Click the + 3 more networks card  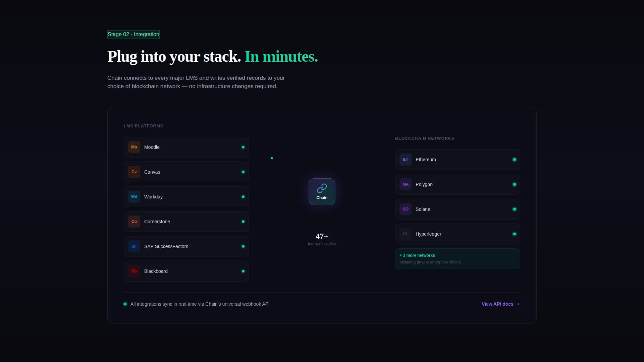pos(458,259)
